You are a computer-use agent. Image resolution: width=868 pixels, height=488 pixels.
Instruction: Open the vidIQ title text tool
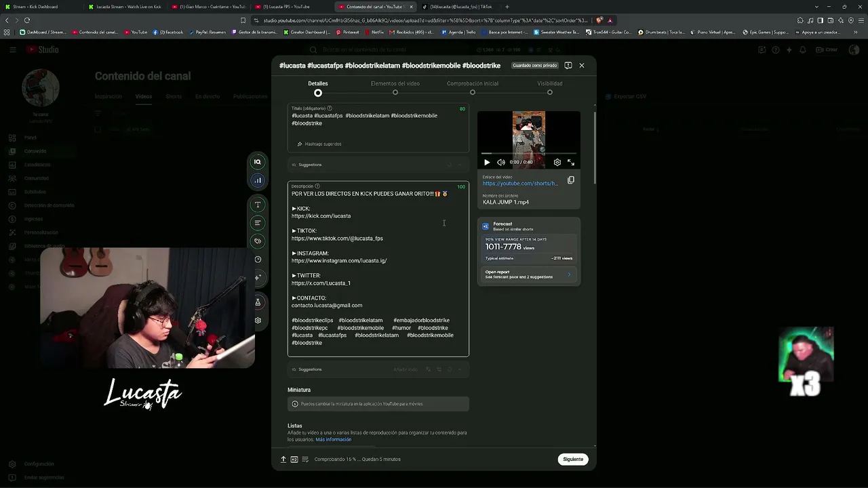tap(258, 205)
